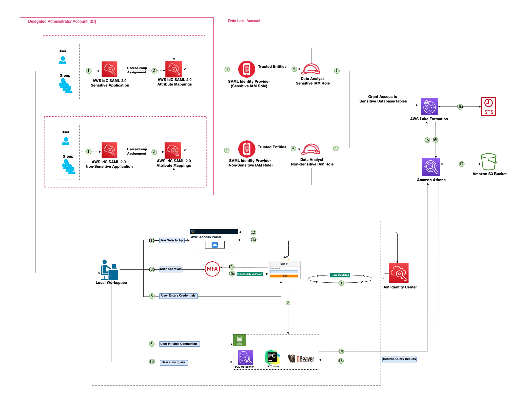Click the Sign in heading in login box

click(284, 264)
